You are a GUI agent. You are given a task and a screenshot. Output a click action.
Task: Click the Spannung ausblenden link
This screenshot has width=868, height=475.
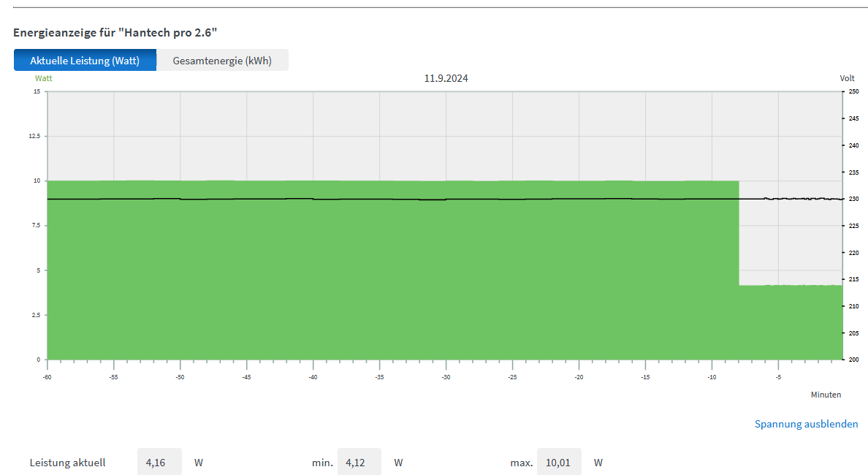tap(806, 424)
